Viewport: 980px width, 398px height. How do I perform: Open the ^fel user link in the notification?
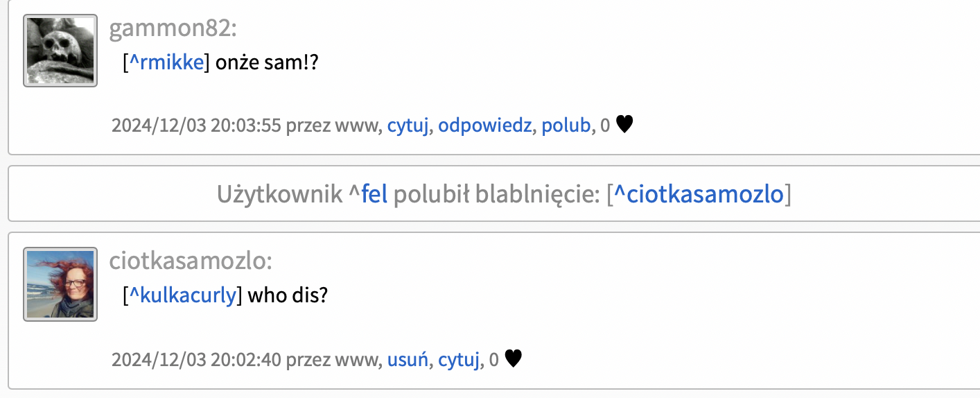(369, 195)
